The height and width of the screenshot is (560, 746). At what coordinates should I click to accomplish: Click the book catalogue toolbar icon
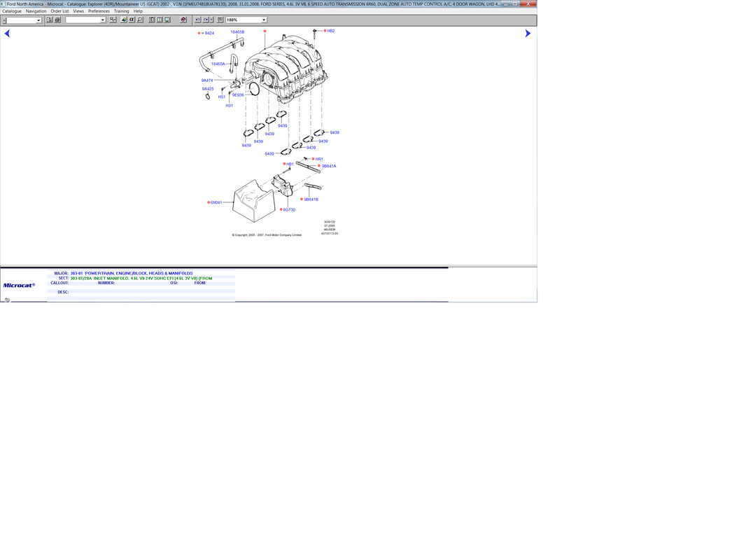click(183, 20)
